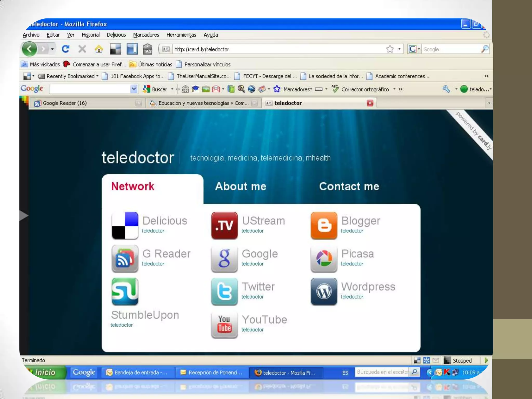Expand the Google toolbar search dropdown
Viewport: 532px width, 399px height.
134,89
